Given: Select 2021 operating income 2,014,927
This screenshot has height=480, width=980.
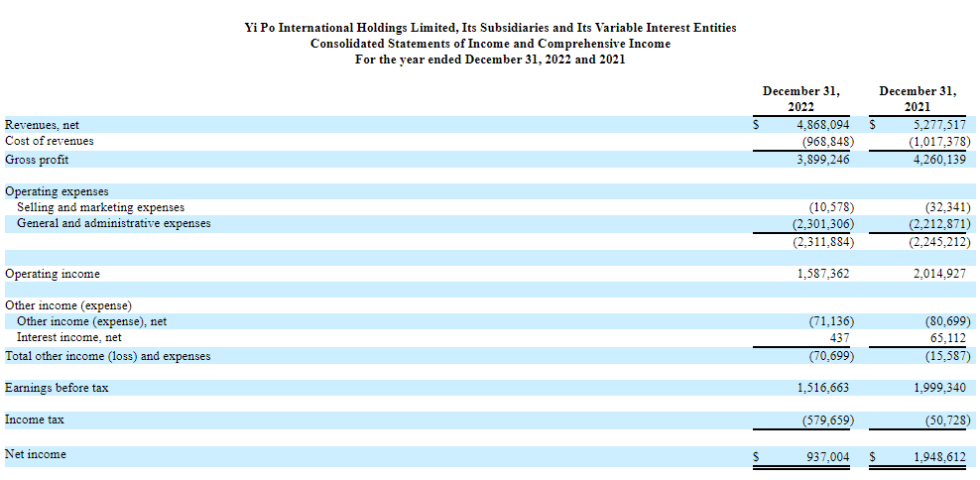Looking at the screenshot, I should tap(939, 274).
